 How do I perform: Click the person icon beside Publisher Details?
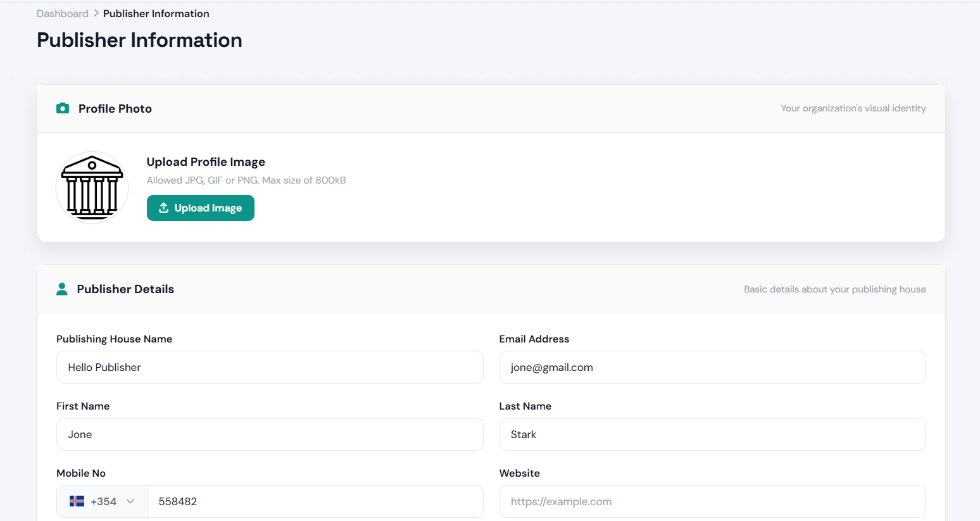click(62, 289)
